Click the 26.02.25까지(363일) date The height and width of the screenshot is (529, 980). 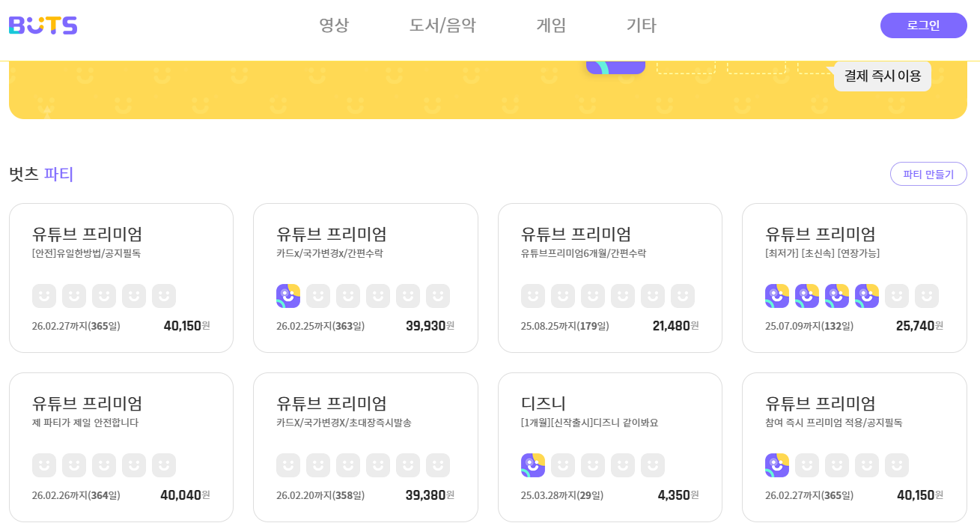320,326
